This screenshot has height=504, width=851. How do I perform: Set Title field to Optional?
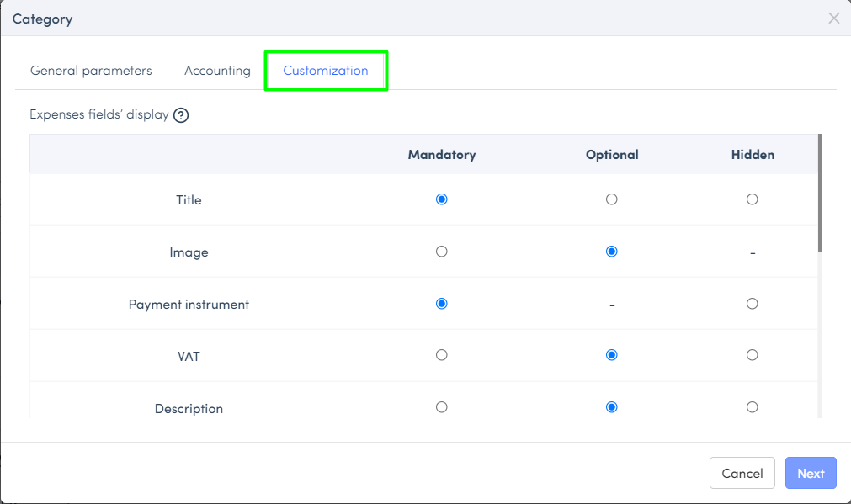coord(612,199)
